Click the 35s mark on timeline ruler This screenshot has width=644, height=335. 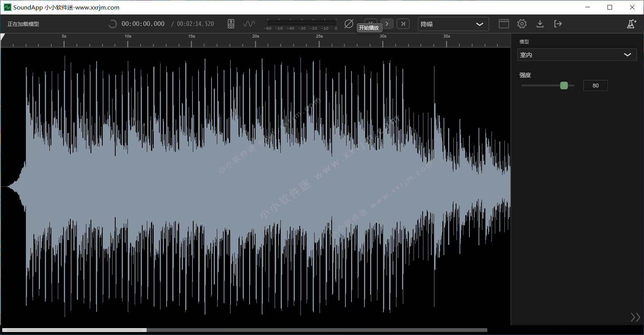coord(447,37)
